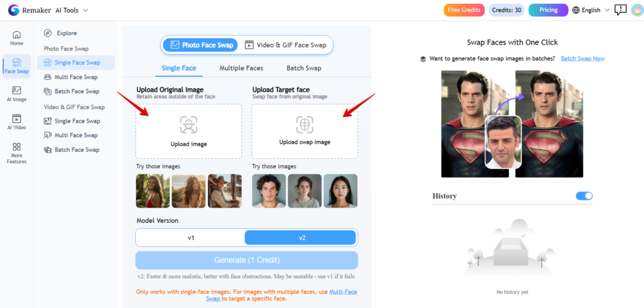Click the 'Photo Face Swap' sidebar heading

click(66, 48)
